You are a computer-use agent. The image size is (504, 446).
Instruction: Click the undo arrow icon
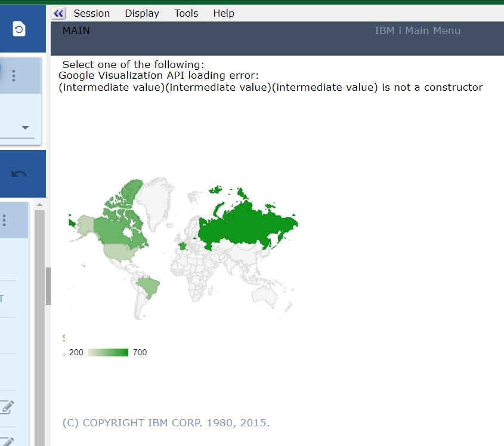pyautogui.click(x=19, y=174)
